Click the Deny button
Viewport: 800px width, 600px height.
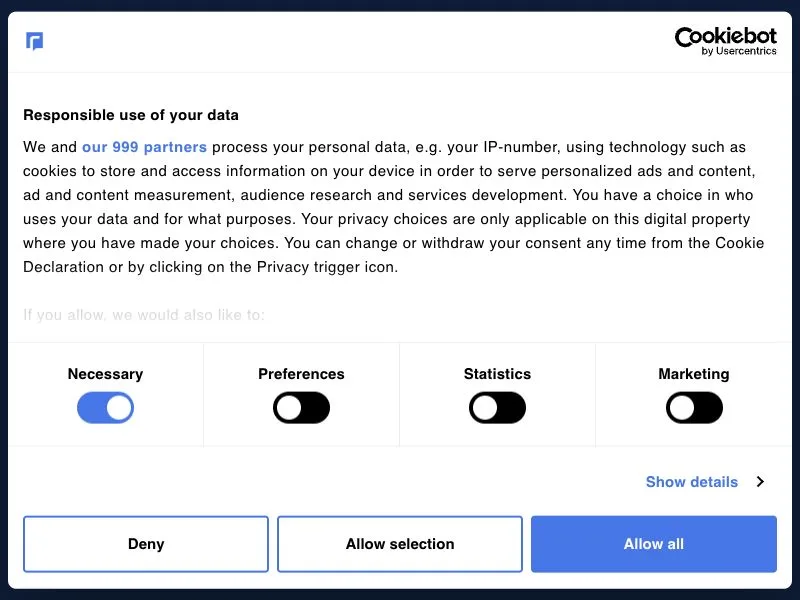(146, 544)
